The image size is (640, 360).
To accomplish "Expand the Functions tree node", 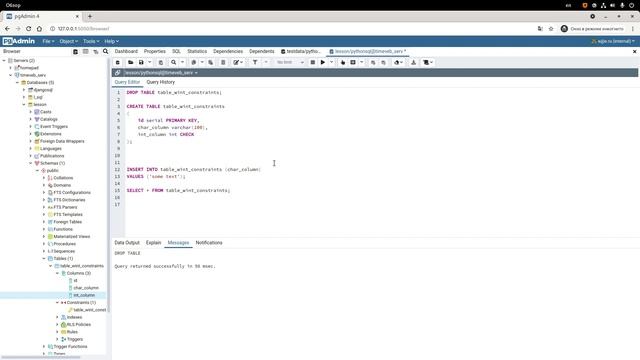I will (x=44, y=229).
